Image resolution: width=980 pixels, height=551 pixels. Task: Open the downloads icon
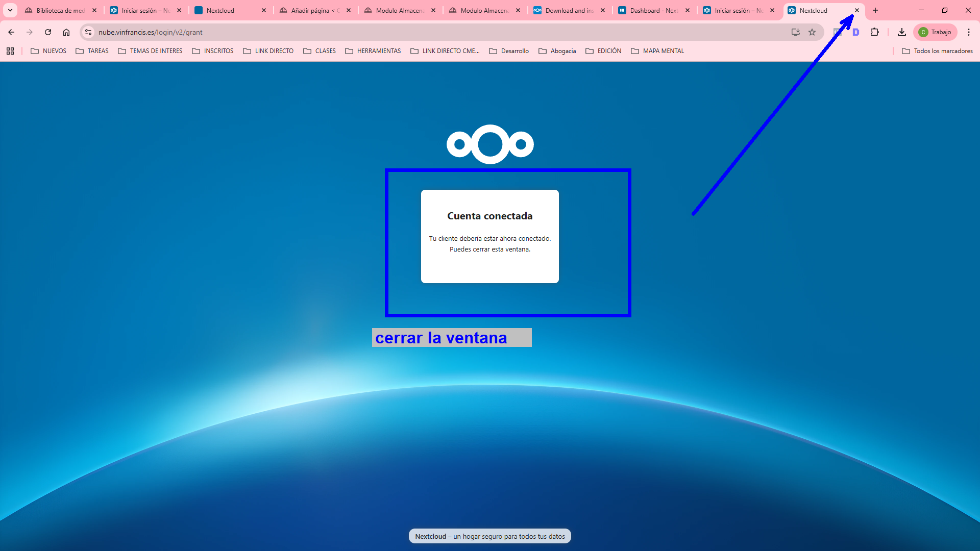pyautogui.click(x=902, y=32)
